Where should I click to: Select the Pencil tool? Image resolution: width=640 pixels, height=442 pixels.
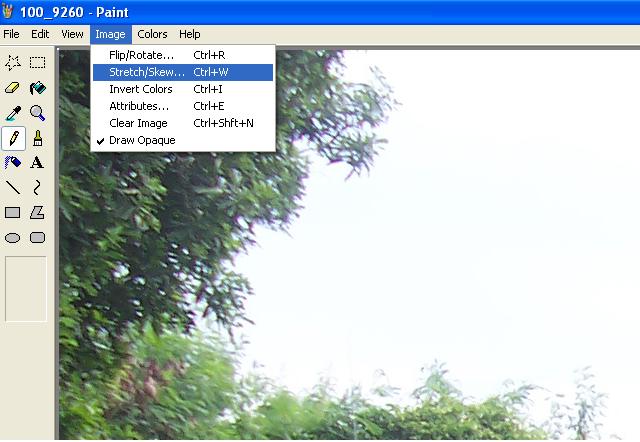(x=13, y=138)
